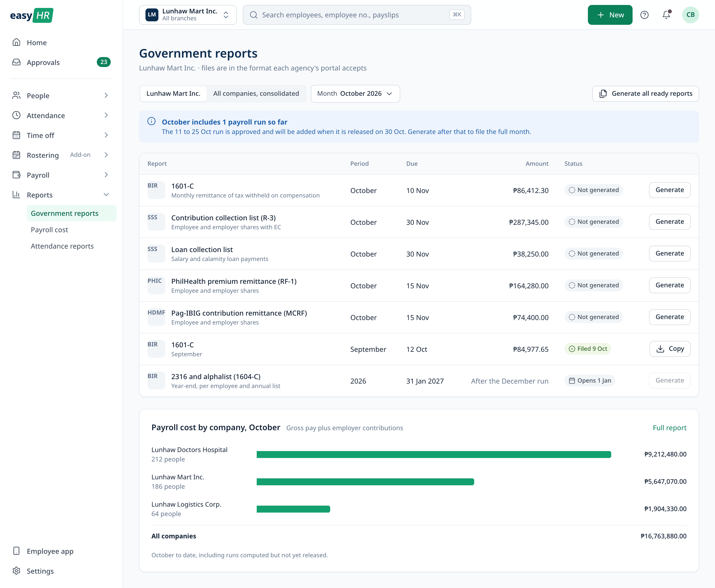Viewport: 715px width, 588px height.
Task: Copy the September 1601-C filed report
Action: point(670,349)
